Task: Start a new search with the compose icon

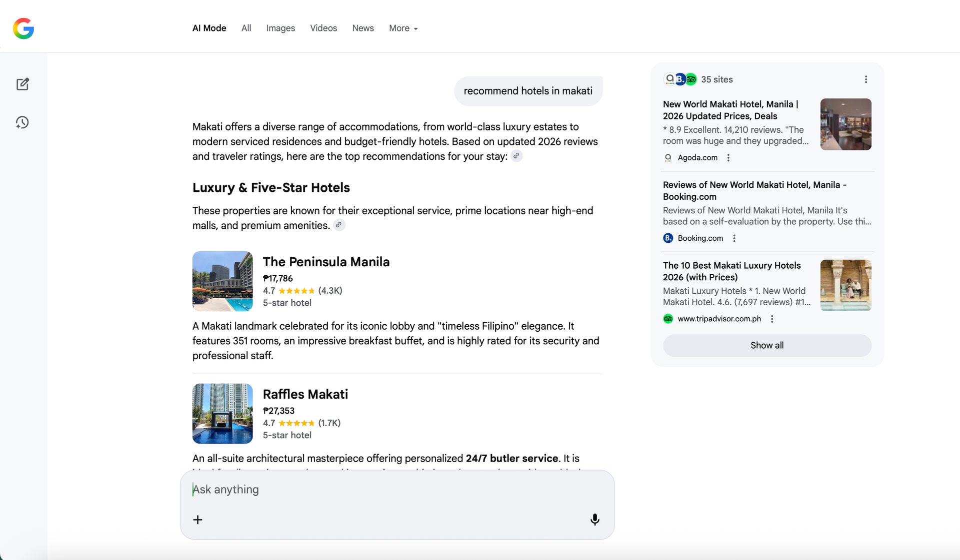Action: 22,84
